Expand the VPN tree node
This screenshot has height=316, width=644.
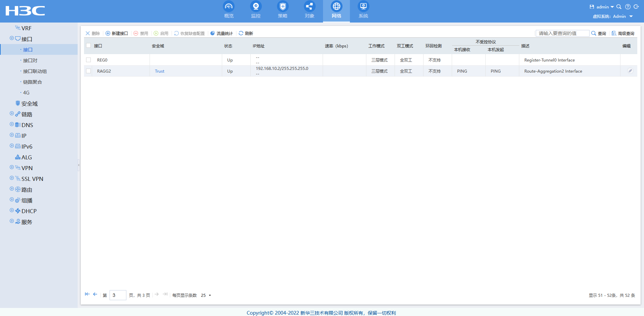tap(12, 167)
